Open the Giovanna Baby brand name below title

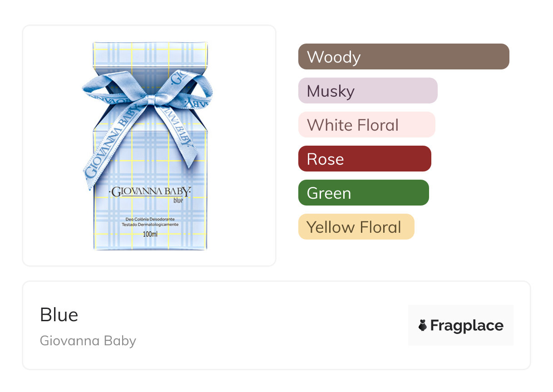(x=88, y=340)
